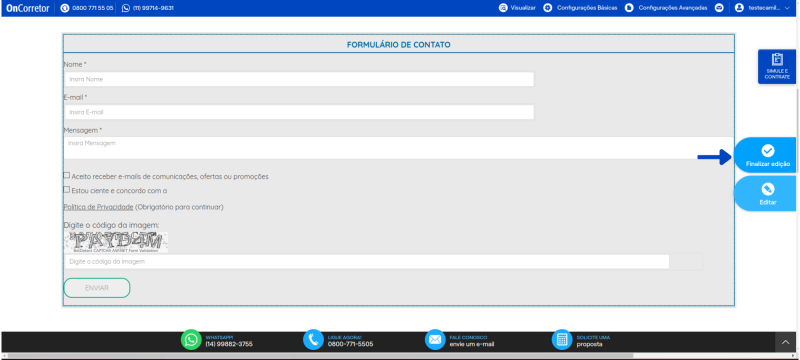This screenshot has height=360, width=800.
Task: Click the green WhatsApp icon in footer
Action: point(191,340)
